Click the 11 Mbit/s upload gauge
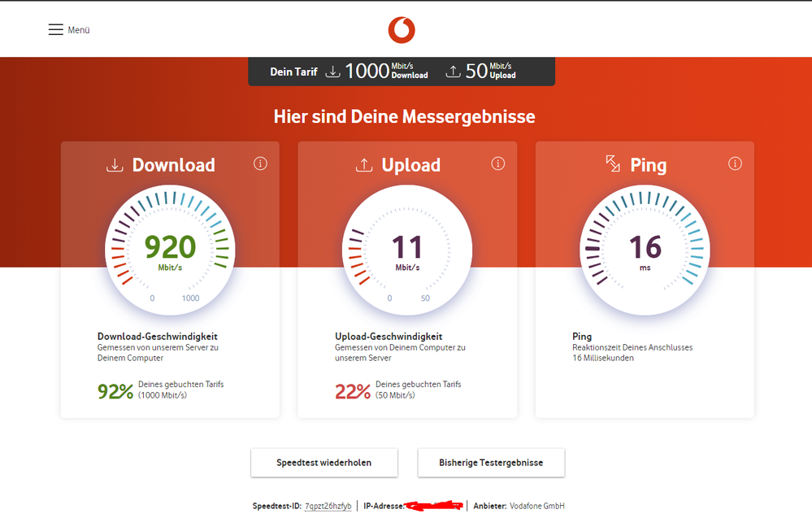The height and width of the screenshot is (518, 812). [x=407, y=250]
